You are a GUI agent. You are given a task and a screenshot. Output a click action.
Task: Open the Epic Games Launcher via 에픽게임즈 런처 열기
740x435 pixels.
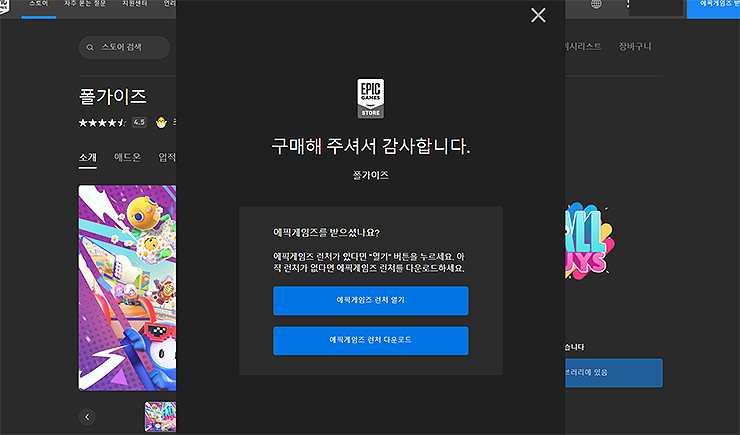coord(370,301)
